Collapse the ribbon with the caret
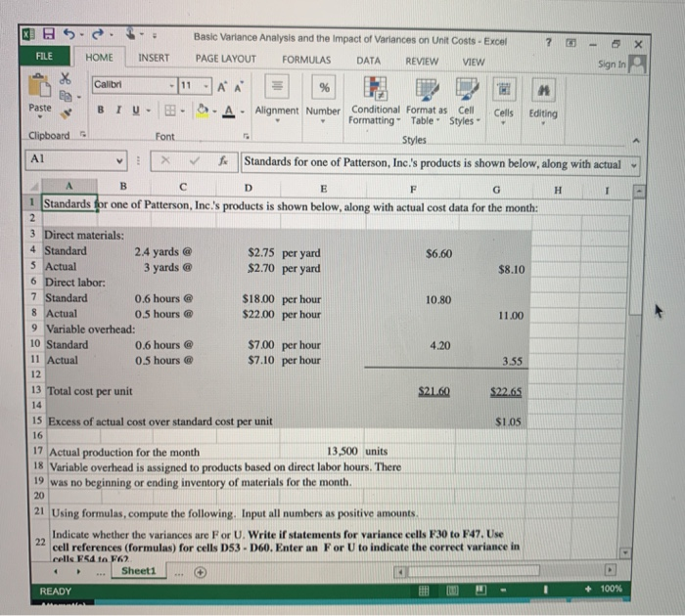The height and width of the screenshot is (616, 685). [636, 141]
